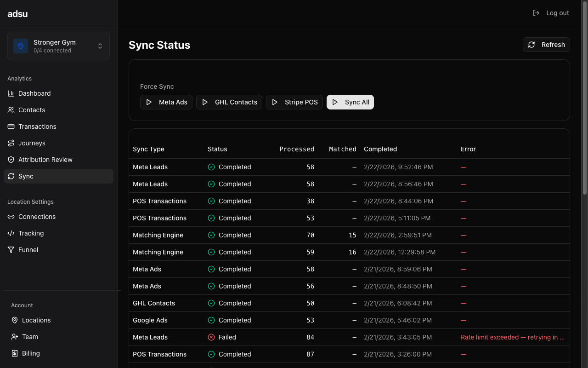Select the Dashboard icon in the sidebar
This screenshot has height=368, width=588.
tap(11, 93)
